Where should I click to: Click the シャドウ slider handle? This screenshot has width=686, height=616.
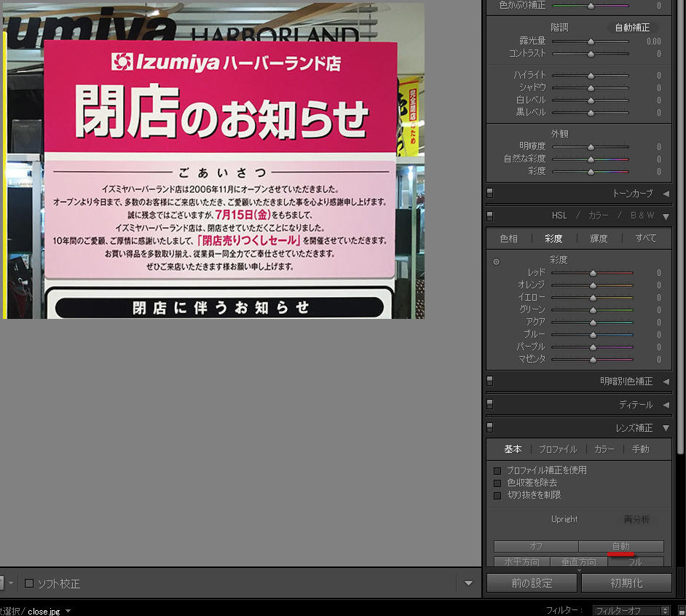[x=591, y=88]
